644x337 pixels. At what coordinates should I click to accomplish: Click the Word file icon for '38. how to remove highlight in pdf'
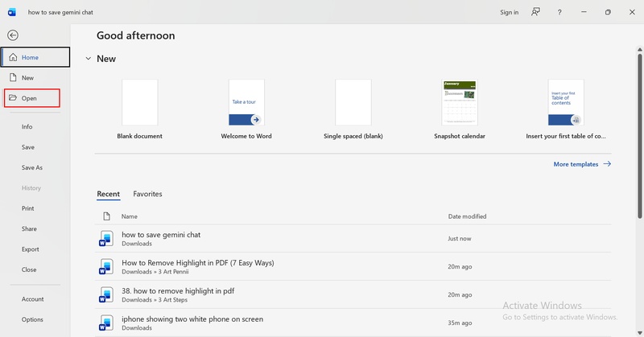pos(106,294)
